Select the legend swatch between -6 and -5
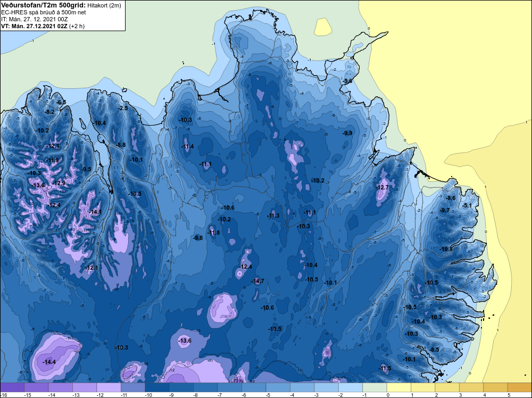The image size is (532, 398). (254, 387)
